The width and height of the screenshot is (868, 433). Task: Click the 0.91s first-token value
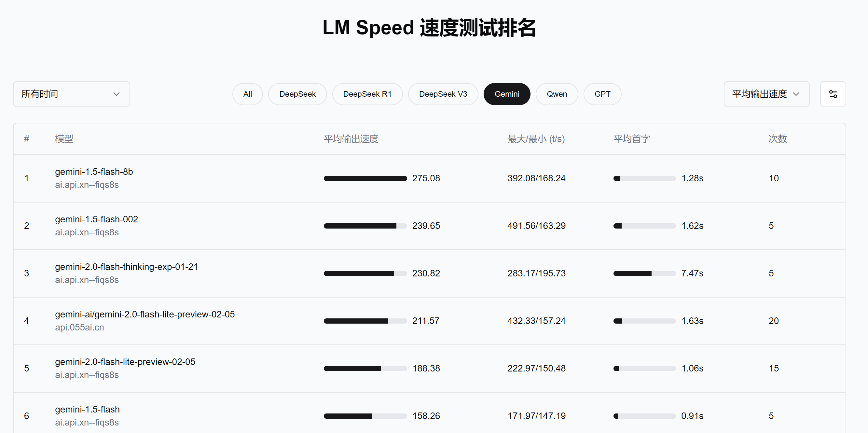click(692, 416)
